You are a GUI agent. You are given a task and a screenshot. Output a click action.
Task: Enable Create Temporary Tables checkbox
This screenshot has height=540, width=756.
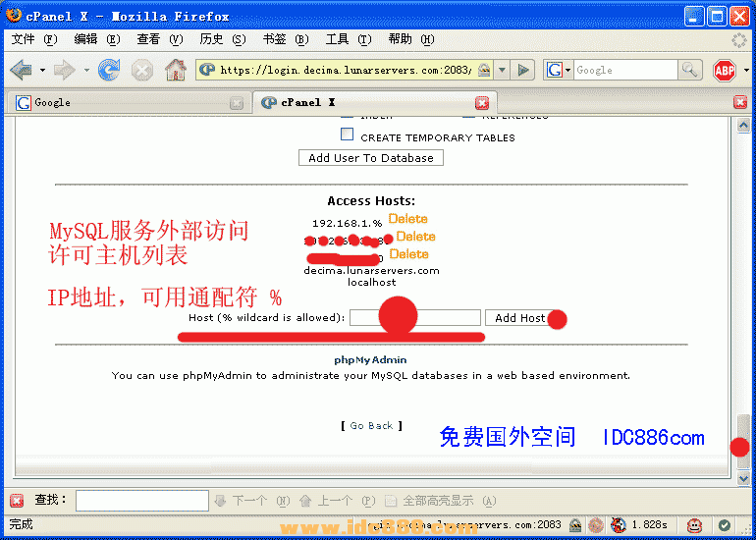[347, 135]
